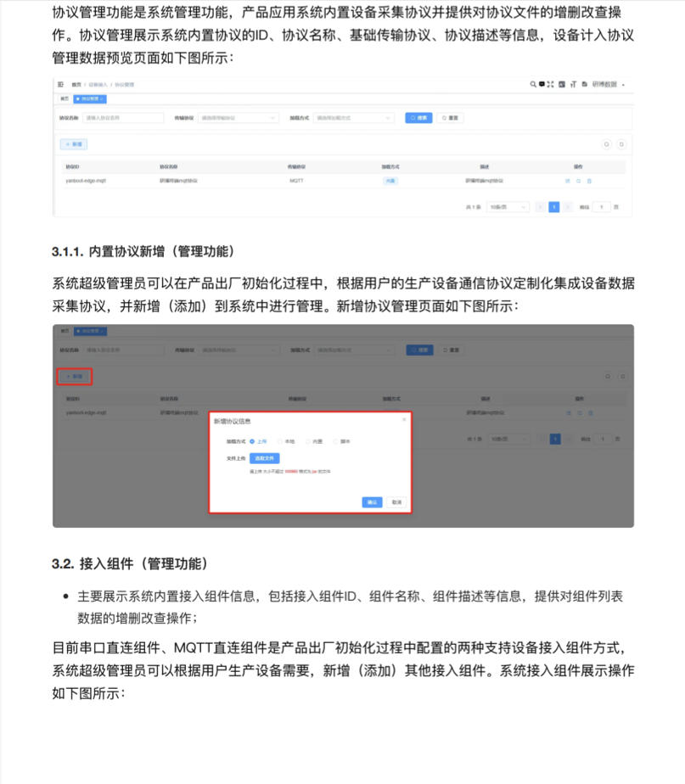This screenshot has height=784, width=685.
Task: Click previous page arrow in upper screenshot pagination
Action: click(x=541, y=207)
